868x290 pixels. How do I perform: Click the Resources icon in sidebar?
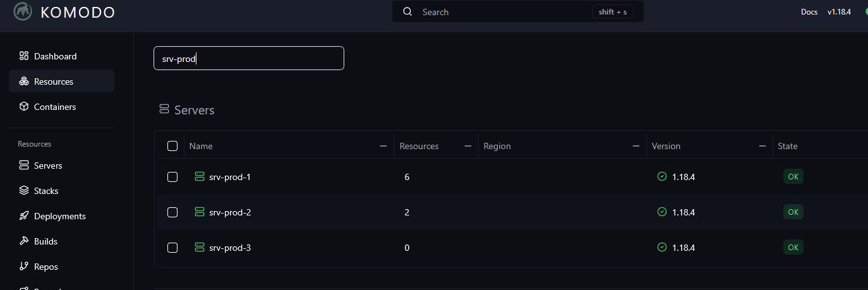pyautogui.click(x=24, y=81)
